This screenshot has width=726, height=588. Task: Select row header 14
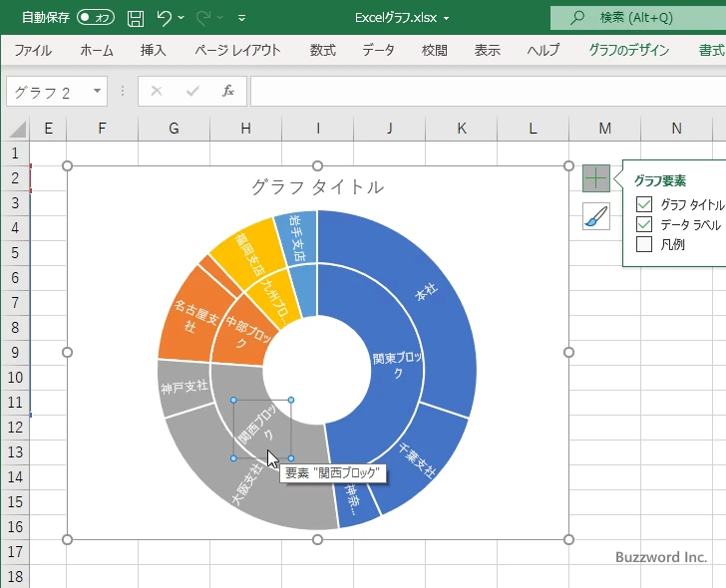(15, 477)
